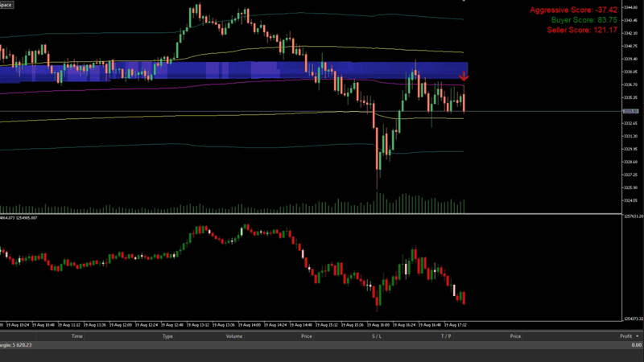Viewport: 644px width, 362px height.
Task: Open the dropdown arrow next to Profit
Action: point(638,336)
